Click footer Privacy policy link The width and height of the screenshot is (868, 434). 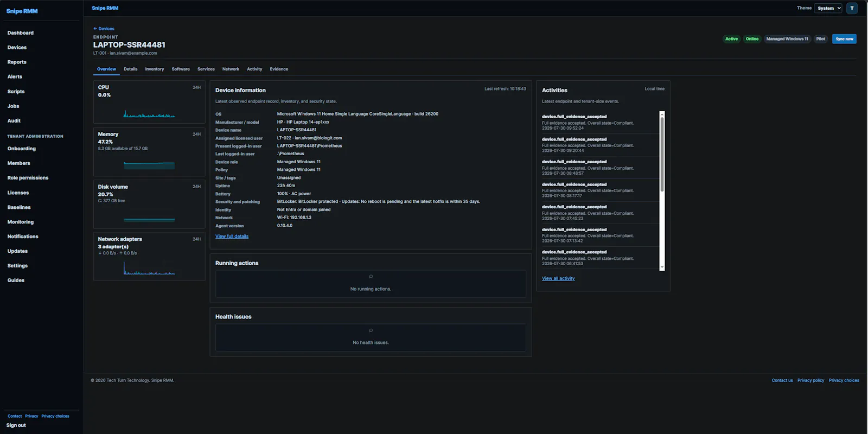(x=810, y=380)
